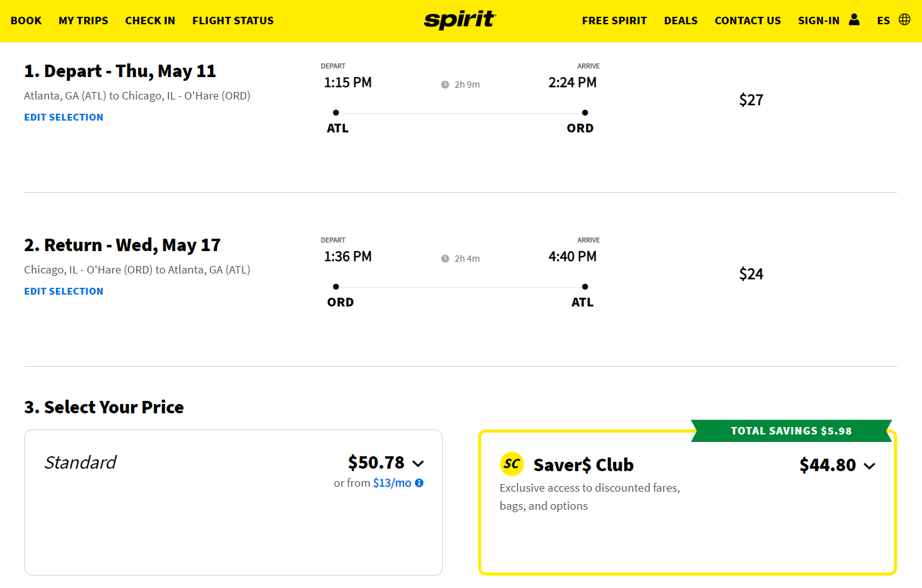Click the ORD endpoint dot on route line
This screenshot has width=922, height=588.
(584, 113)
